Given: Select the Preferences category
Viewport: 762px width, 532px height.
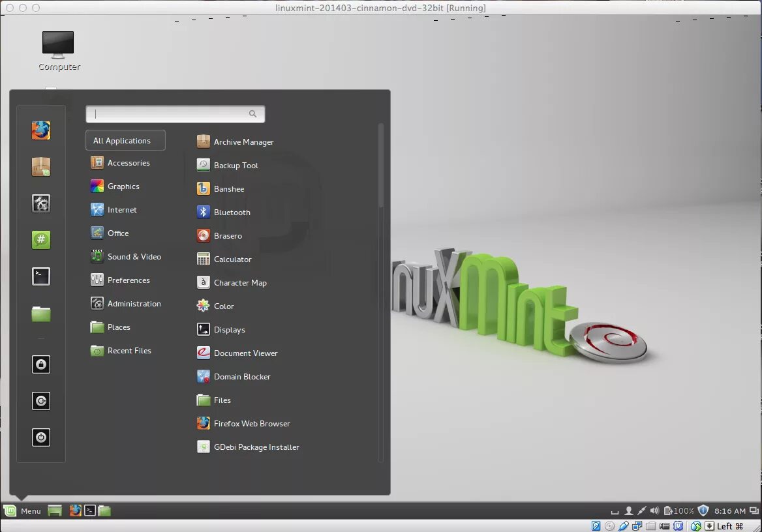Looking at the screenshot, I should (120, 280).
